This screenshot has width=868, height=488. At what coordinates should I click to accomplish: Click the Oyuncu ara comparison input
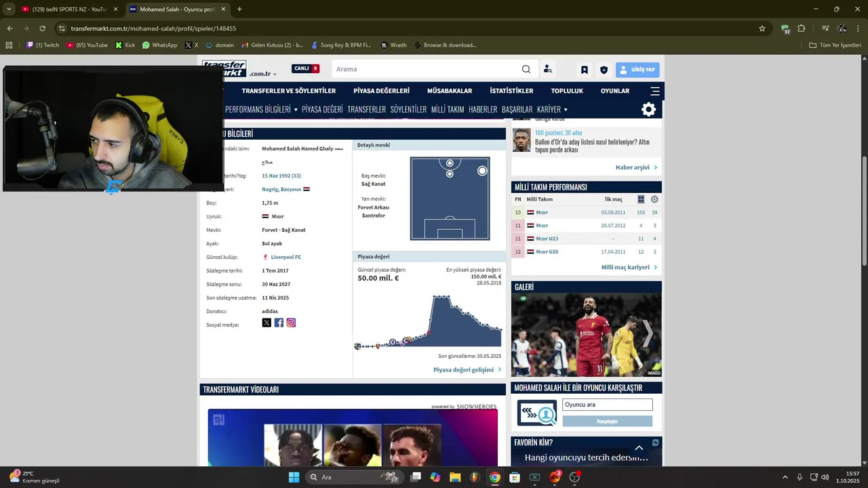(607, 405)
